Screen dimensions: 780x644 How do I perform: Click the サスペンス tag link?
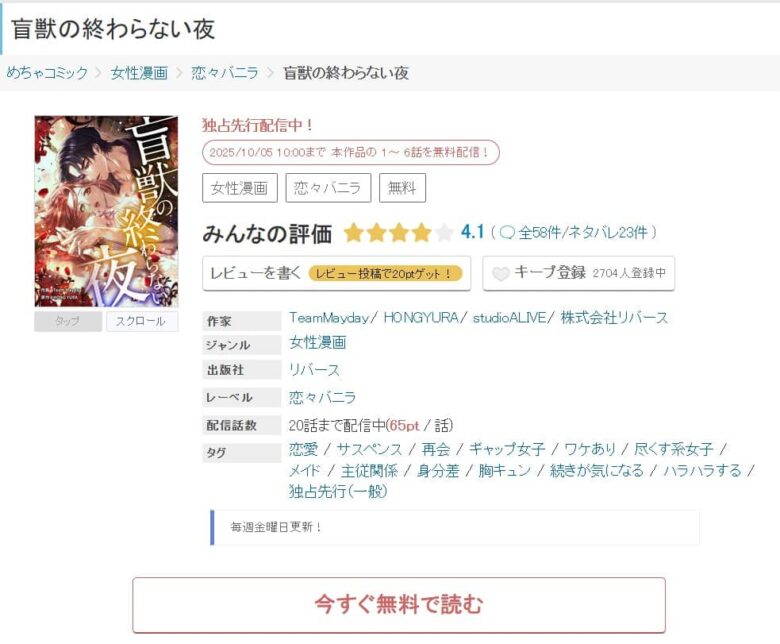click(369, 450)
